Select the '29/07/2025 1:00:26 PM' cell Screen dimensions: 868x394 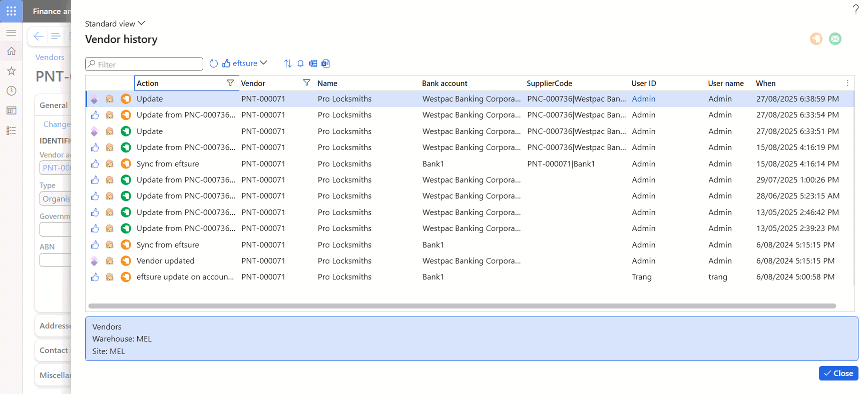(x=797, y=180)
